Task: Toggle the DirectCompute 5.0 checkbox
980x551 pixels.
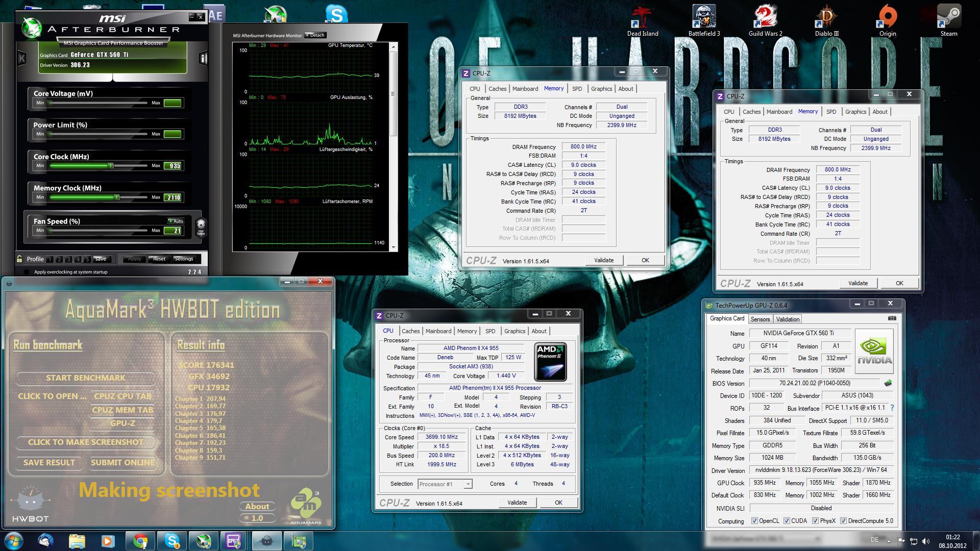Action: [x=843, y=521]
